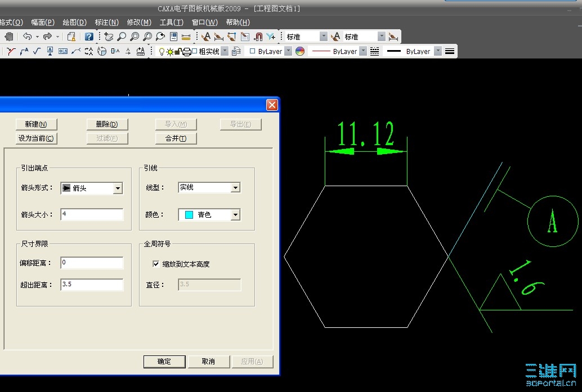Click the datum symbol A icon
Viewport: 582px width, 392px height.
click(50, 51)
